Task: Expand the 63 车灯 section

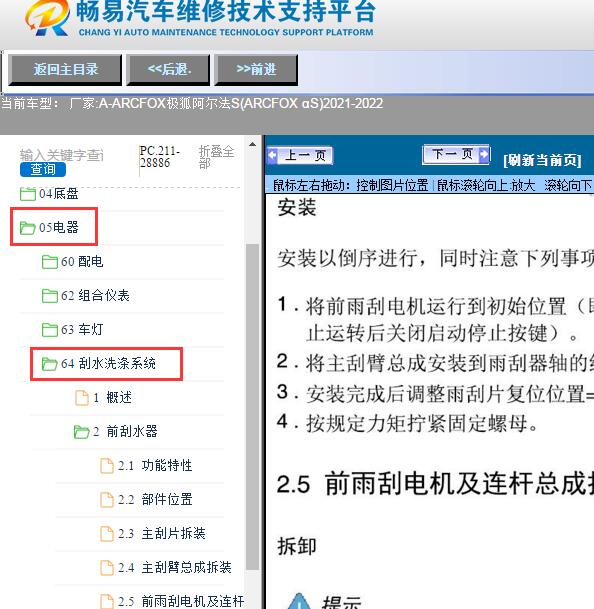Action: 82,329
